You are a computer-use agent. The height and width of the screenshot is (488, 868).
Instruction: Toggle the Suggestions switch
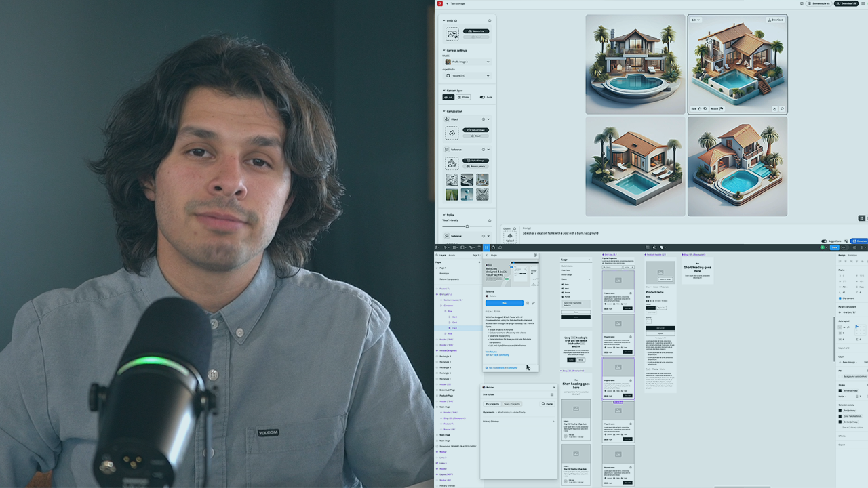(824, 241)
